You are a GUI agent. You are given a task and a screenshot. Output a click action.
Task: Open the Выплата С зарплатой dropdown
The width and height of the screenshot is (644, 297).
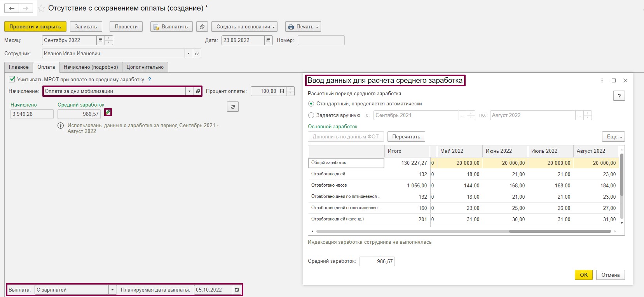tap(112, 290)
